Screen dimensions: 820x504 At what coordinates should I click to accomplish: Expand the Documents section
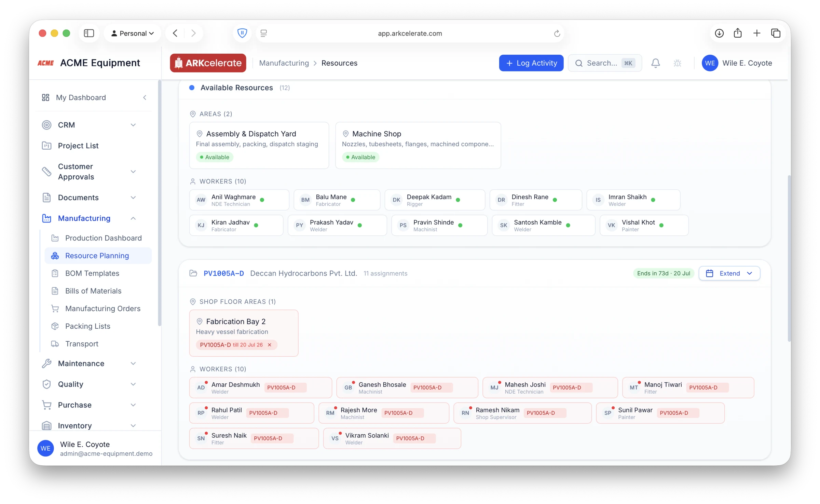pos(133,197)
